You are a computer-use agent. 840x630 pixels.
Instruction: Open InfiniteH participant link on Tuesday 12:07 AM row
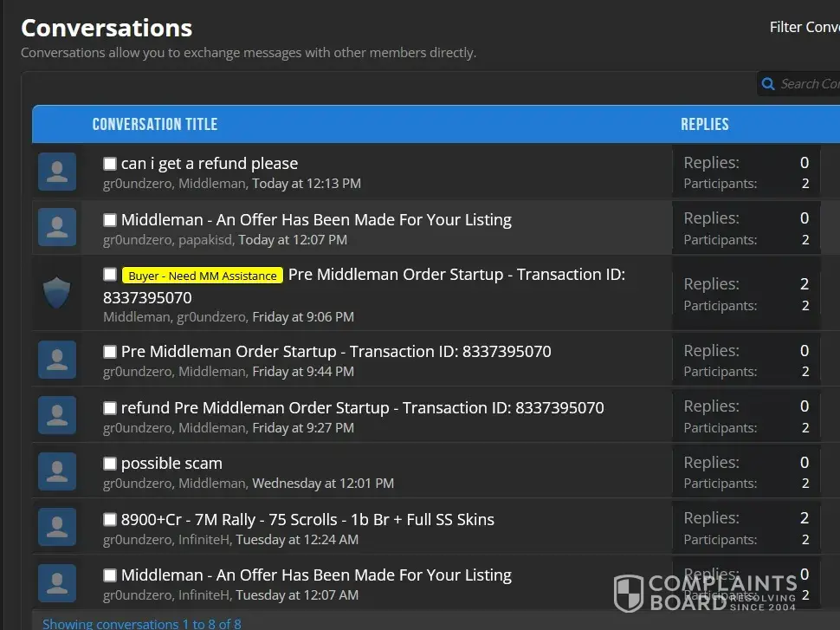tap(206, 595)
